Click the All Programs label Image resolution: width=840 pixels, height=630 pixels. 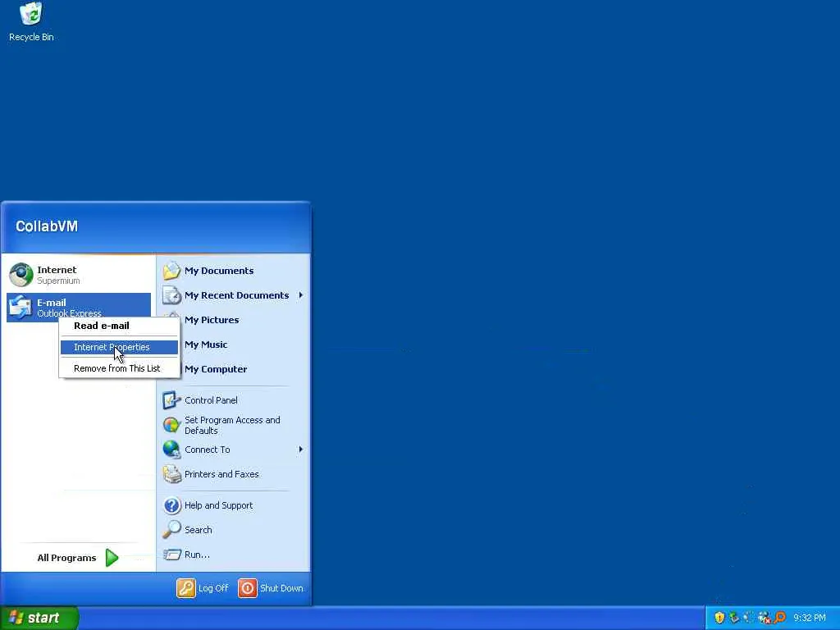[x=66, y=558]
